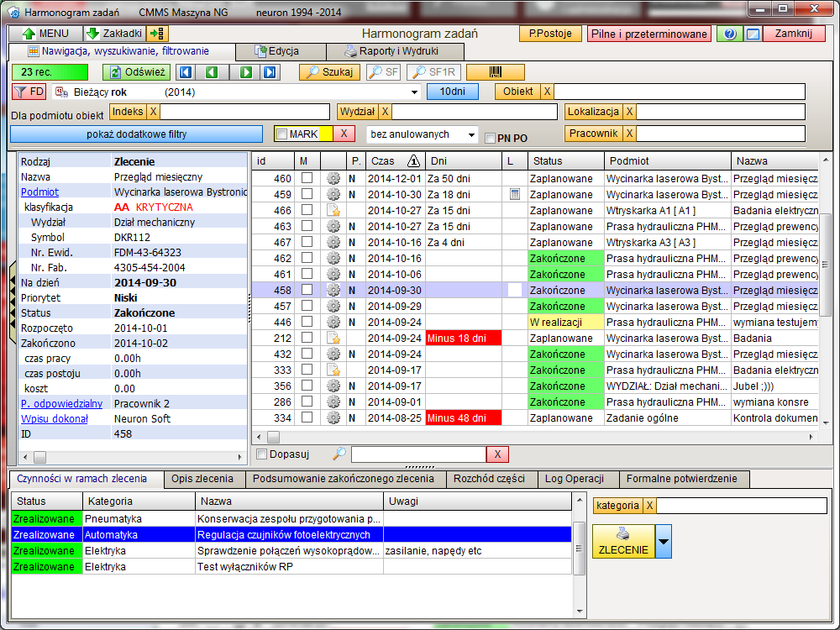Open the P.Postoje button
Image resolution: width=840 pixels, height=630 pixels.
click(x=550, y=34)
